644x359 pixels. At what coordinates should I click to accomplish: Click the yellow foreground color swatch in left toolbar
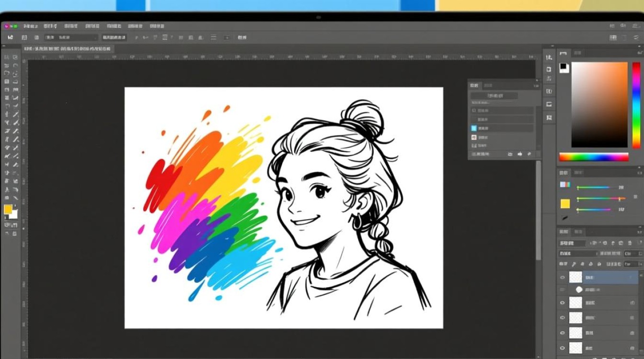coord(8,209)
